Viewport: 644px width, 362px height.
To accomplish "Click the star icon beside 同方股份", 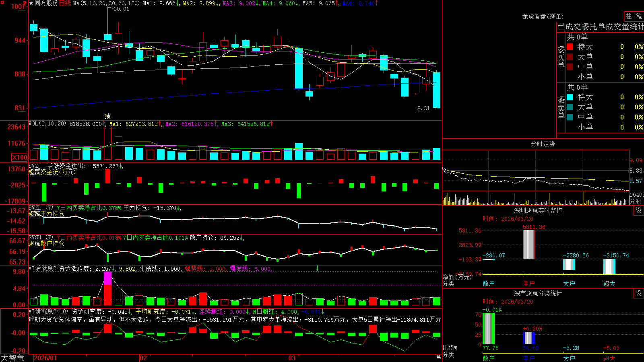I will (x=31, y=3).
